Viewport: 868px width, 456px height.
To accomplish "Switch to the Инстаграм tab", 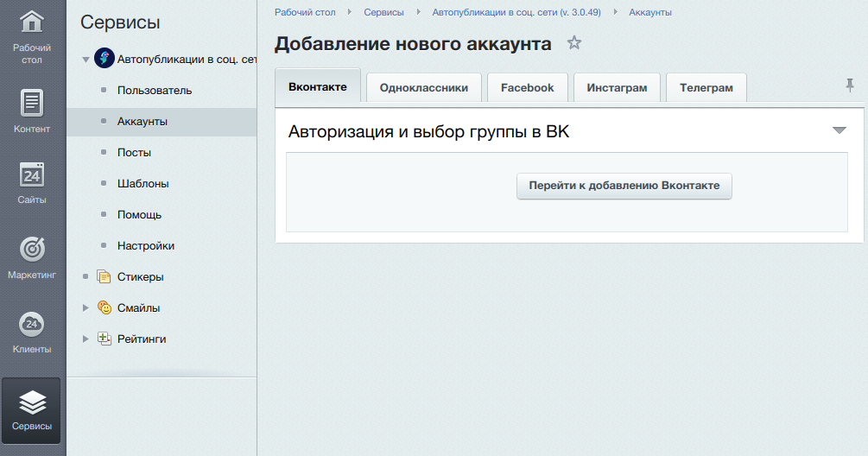I will 617,87.
